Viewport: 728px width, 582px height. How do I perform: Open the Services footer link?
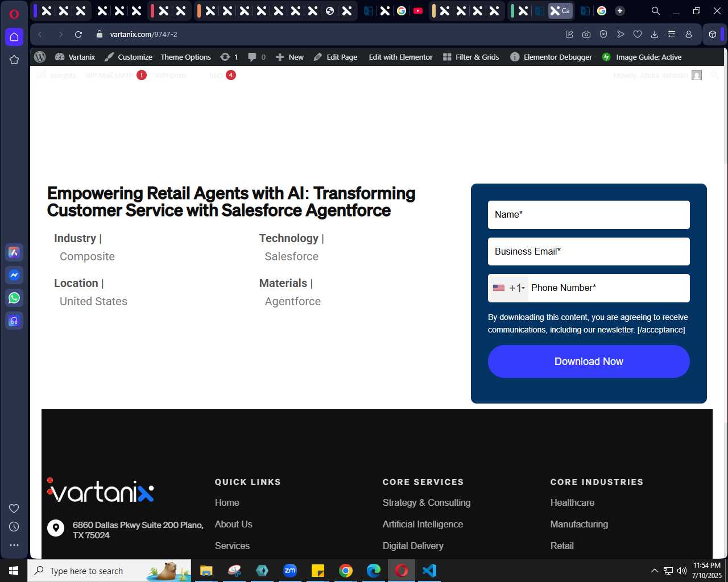[x=232, y=546]
